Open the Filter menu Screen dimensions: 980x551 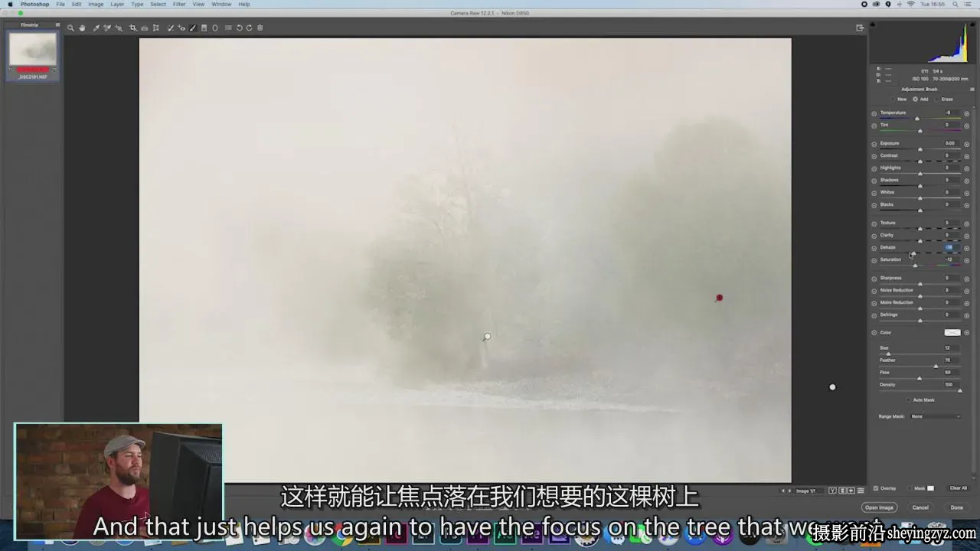[178, 4]
